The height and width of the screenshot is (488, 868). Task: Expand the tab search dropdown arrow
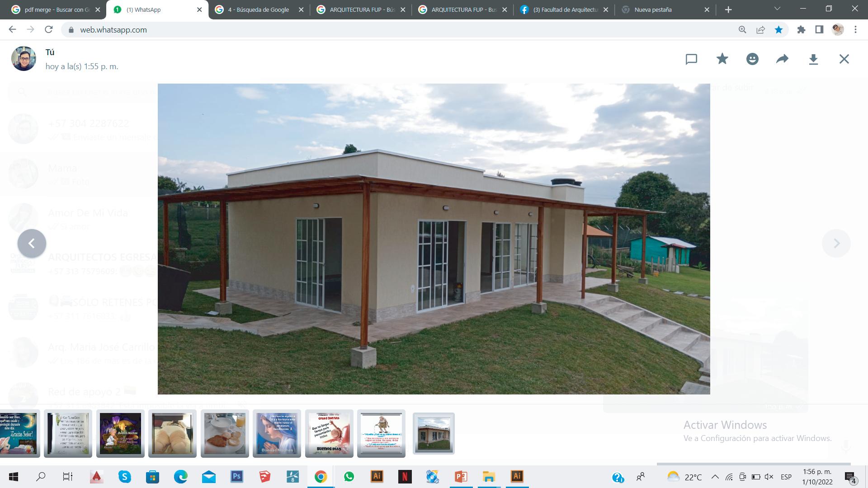pyautogui.click(x=777, y=9)
